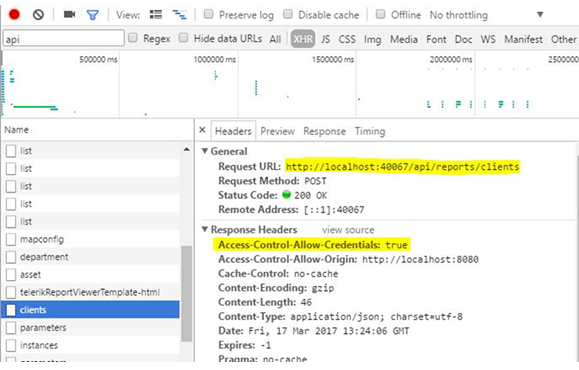Toggle waterfall overview view icon

pyautogui.click(x=179, y=14)
